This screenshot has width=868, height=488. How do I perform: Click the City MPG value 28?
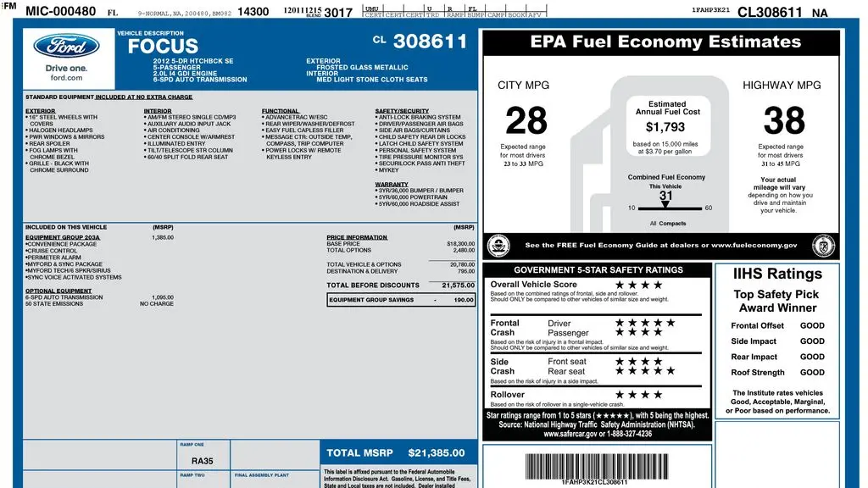(526, 120)
